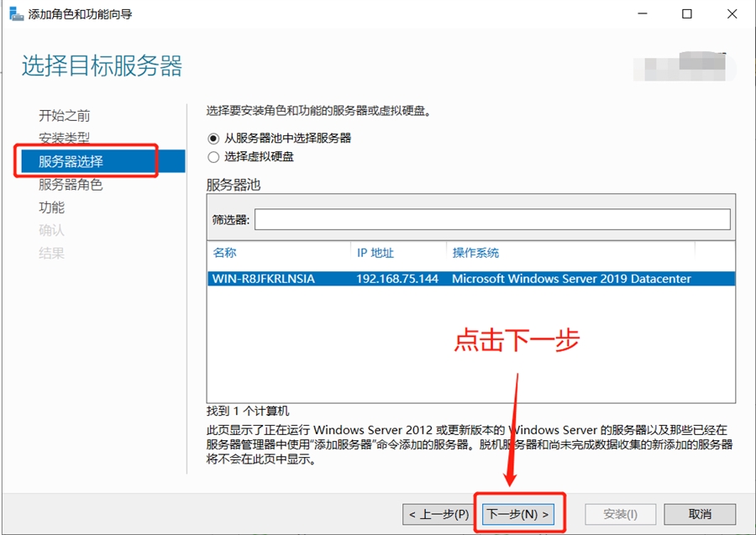This screenshot has width=756, height=535.
Task: Click the wizard icon in the title bar
Action: click(15, 14)
